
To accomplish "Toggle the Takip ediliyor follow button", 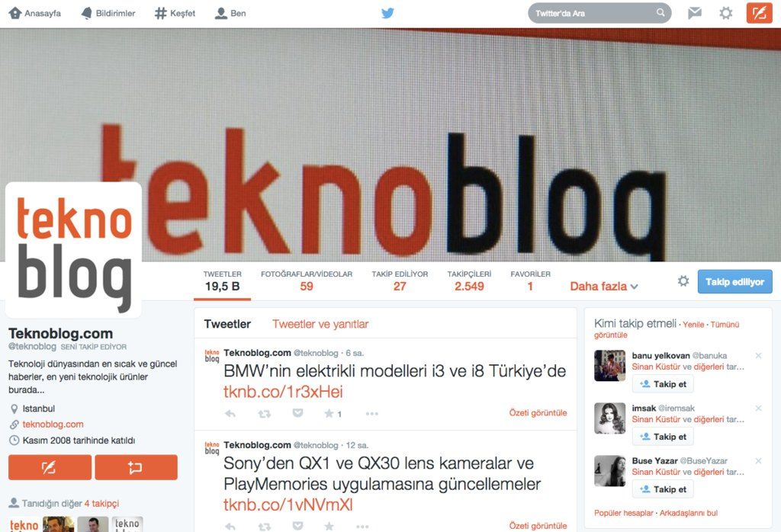I will [x=734, y=282].
